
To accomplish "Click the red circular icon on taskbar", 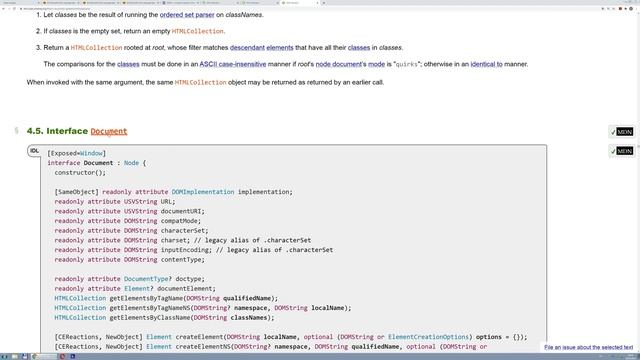I will point(62,356).
